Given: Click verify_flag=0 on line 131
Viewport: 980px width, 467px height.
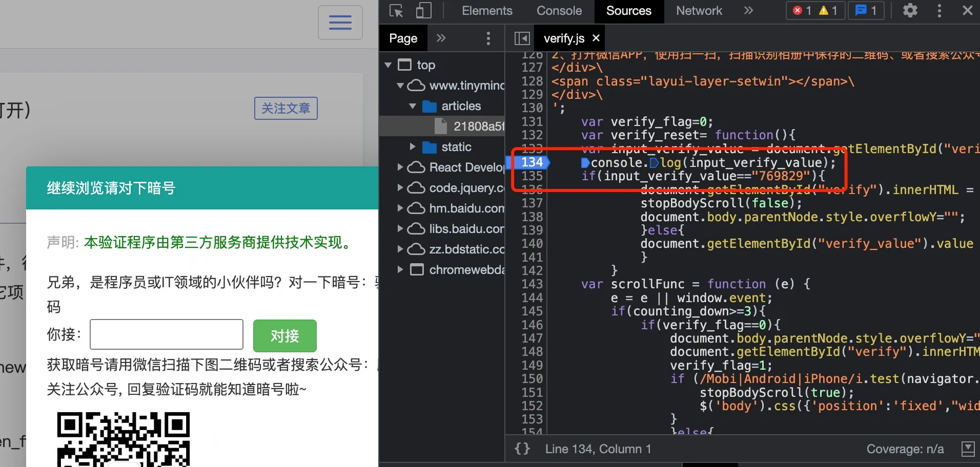Looking at the screenshot, I should [x=659, y=122].
